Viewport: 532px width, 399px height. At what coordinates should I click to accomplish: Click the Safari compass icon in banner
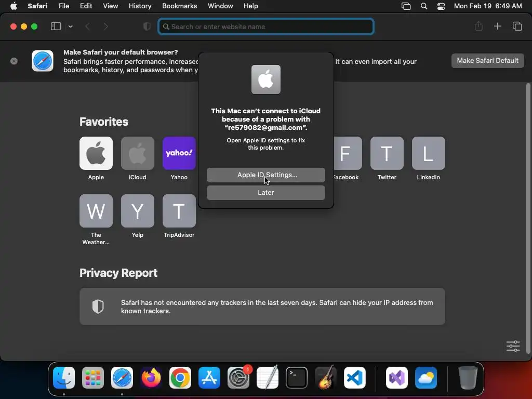point(43,61)
